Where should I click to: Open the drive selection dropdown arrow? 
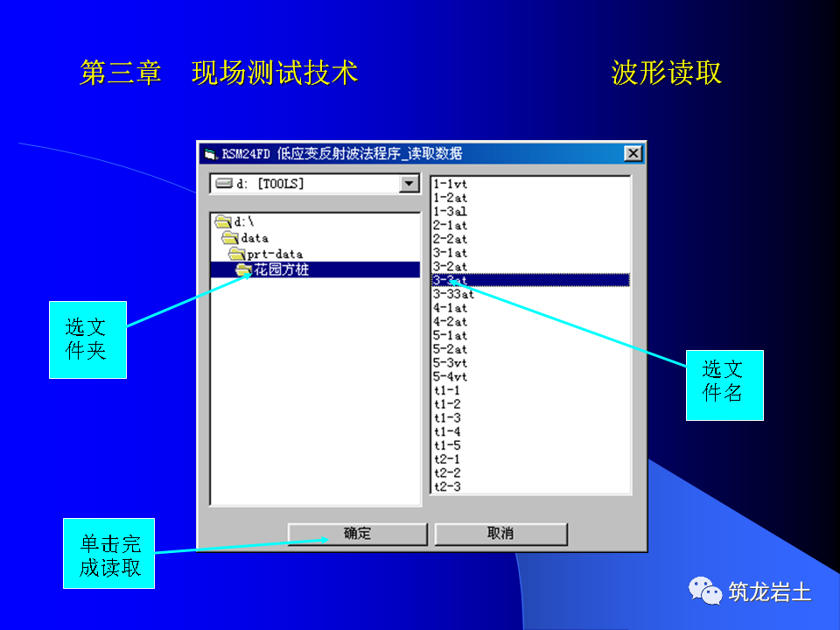tap(409, 184)
